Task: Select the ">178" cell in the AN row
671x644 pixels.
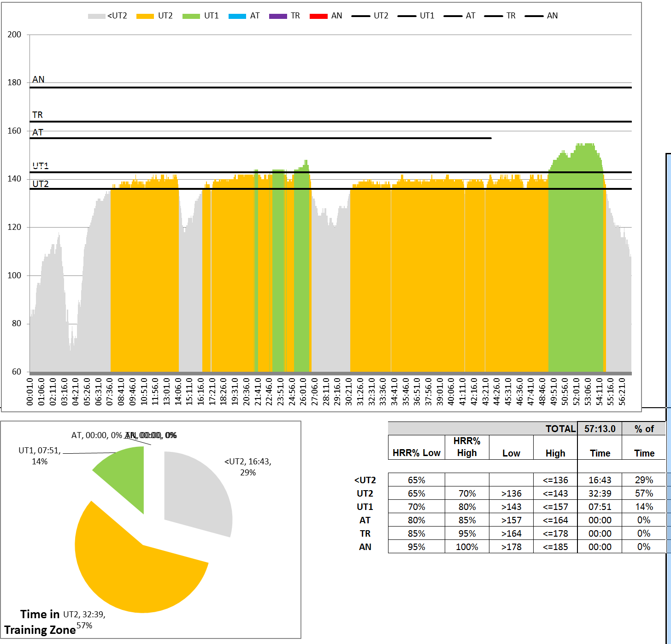Action: pos(511,547)
